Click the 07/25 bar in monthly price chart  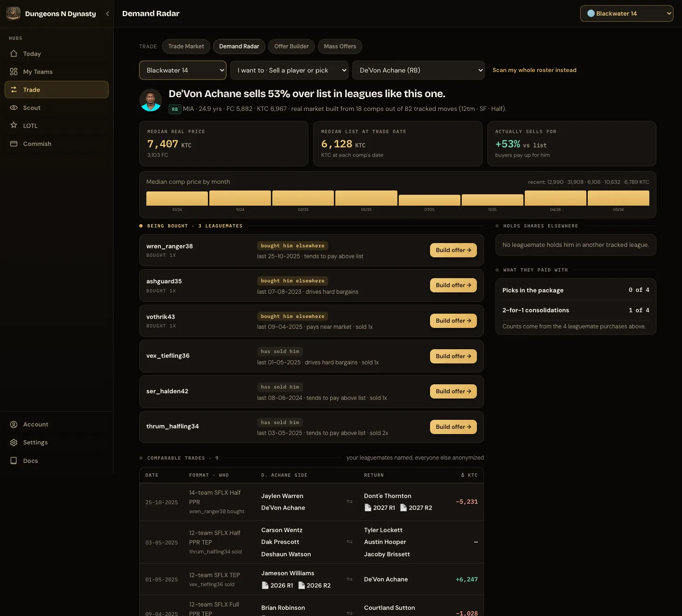(x=429, y=200)
